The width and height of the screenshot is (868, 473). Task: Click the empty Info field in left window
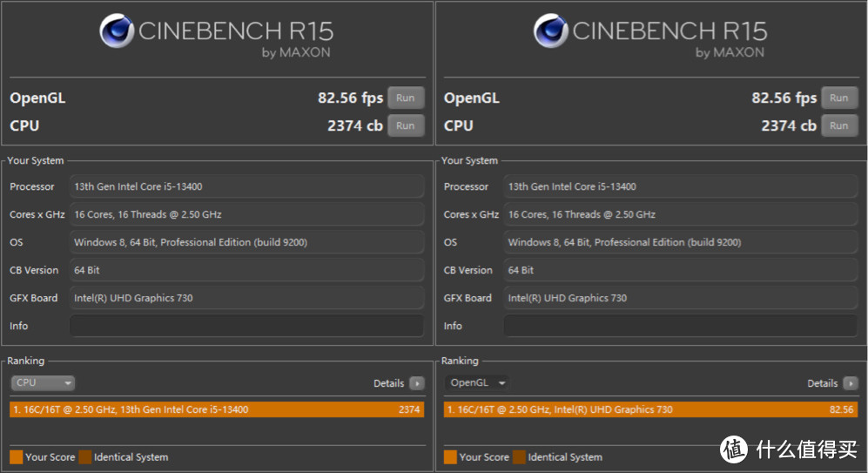point(247,326)
